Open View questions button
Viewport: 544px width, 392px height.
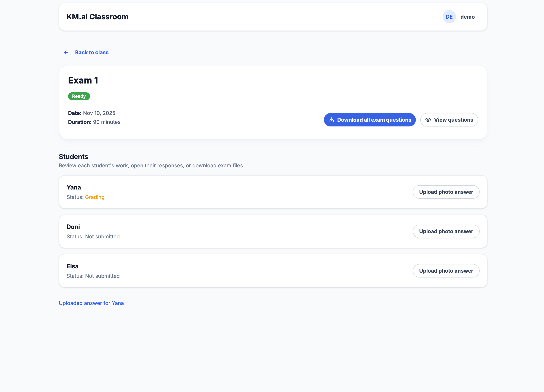pyautogui.click(x=449, y=120)
